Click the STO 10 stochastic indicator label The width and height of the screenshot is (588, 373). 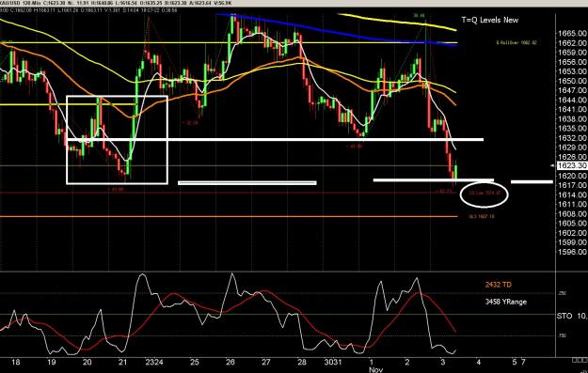click(x=572, y=316)
